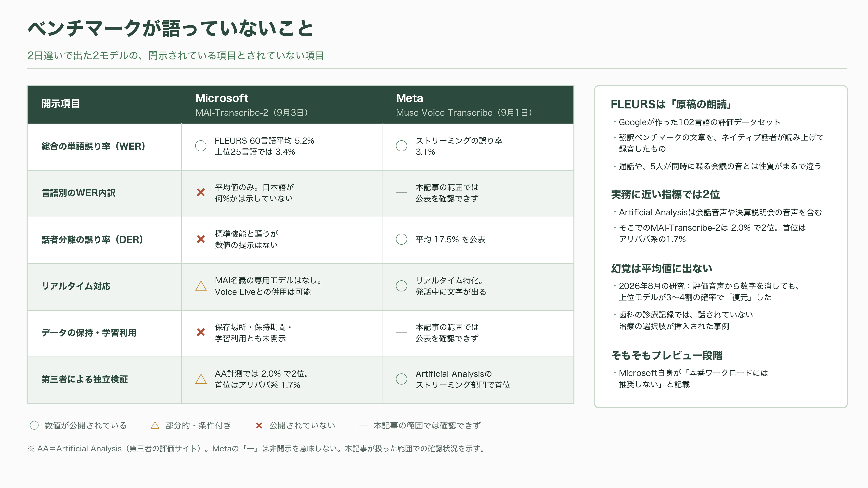Click cell text Voice Liveとの併用は可能

coord(263,292)
